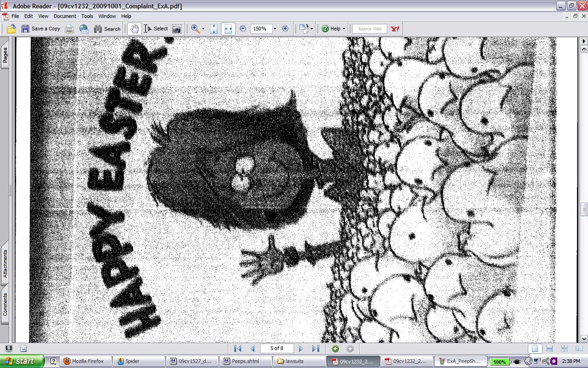Image resolution: width=588 pixels, height=368 pixels.
Task: Open the Edit menu
Action: (x=28, y=16)
